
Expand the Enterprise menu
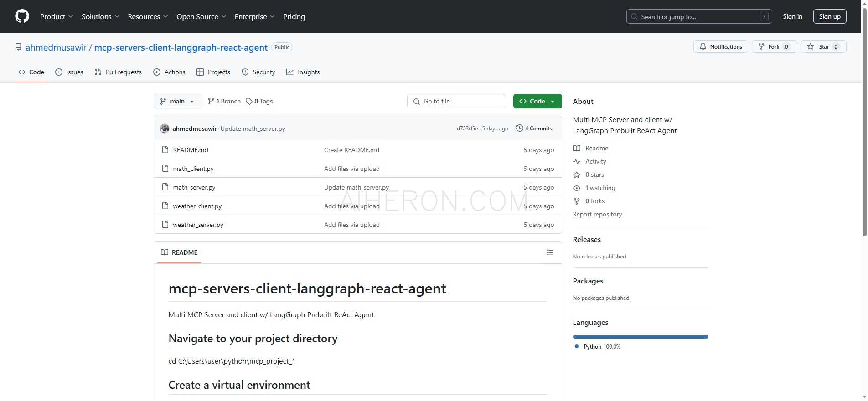pyautogui.click(x=254, y=16)
